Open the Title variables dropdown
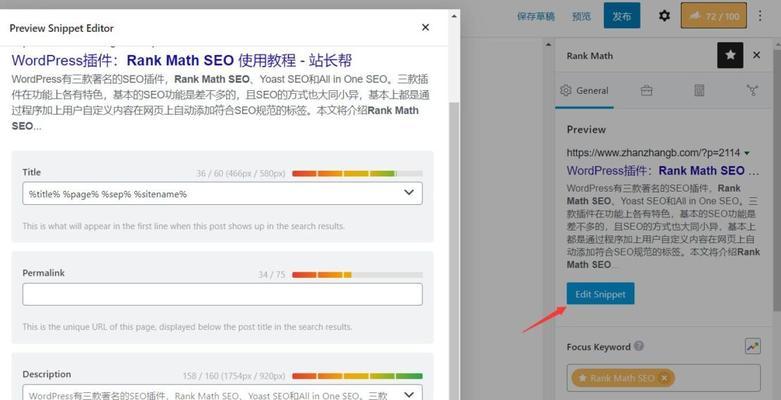Viewport: 781px width, 400px height. tap(408, 193)
